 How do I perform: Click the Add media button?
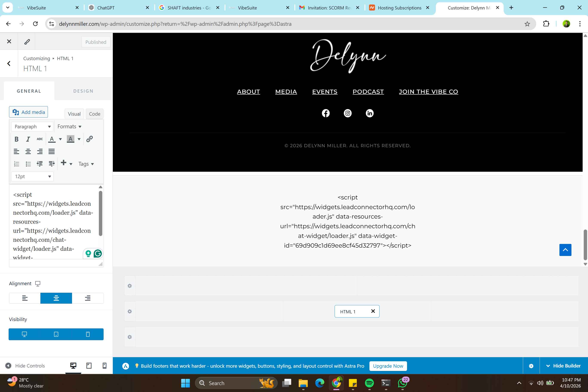coord(29,112)
